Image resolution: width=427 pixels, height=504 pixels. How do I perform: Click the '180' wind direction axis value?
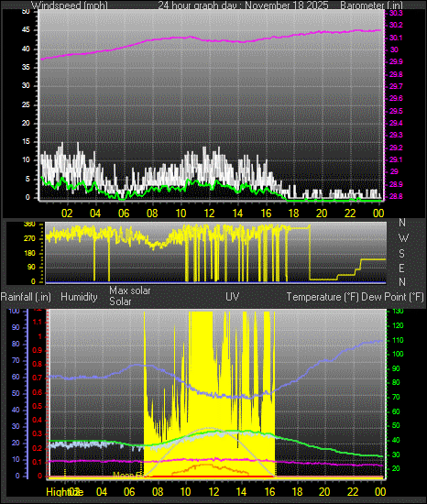[x=29, y=253]
